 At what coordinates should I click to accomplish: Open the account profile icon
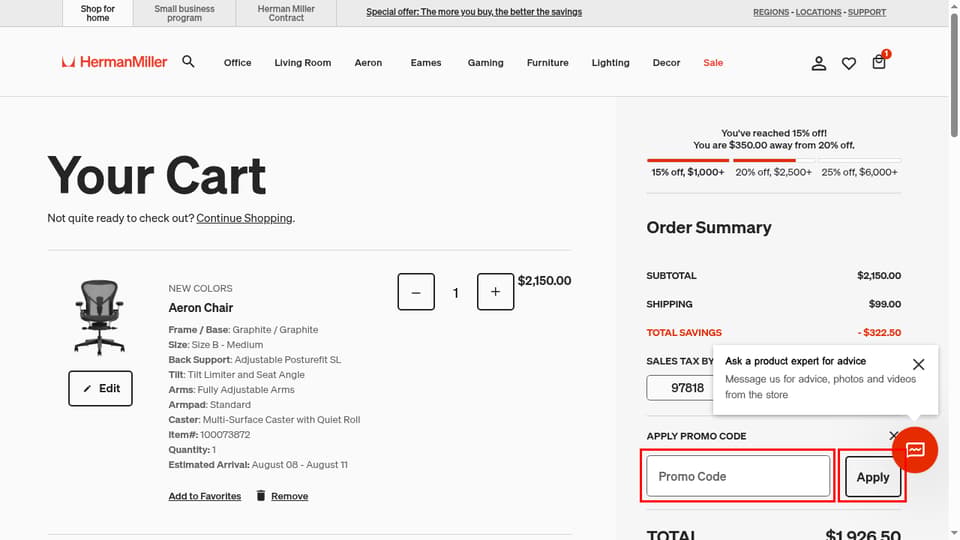[819, 63]
